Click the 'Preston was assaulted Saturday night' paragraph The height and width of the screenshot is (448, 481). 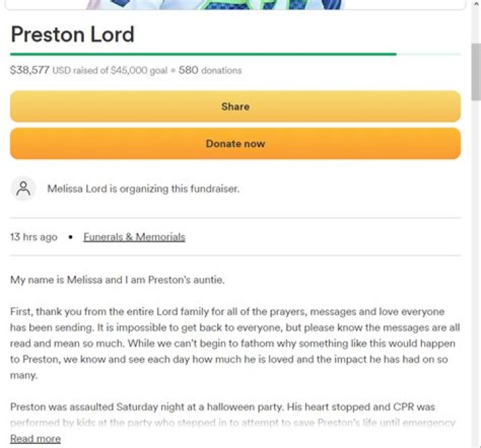tap(227, 407)
